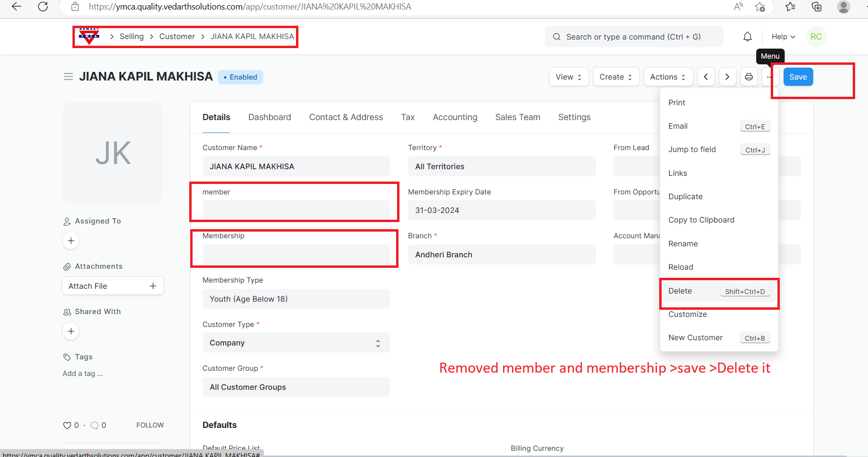Toggle sidebar with hamburger icon
Image resolution: width=868 pixels, height=457 pixels.
[68, 77]
